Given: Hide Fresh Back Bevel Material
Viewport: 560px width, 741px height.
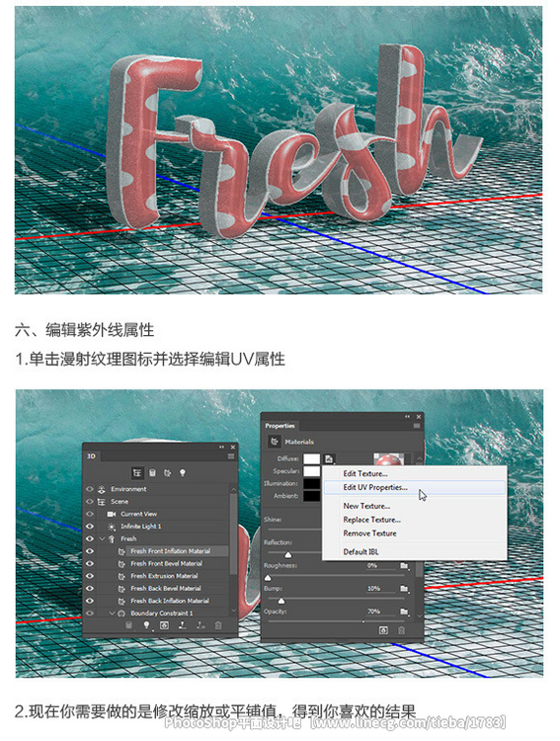Looking at the screenshot, I should [90, 589].
